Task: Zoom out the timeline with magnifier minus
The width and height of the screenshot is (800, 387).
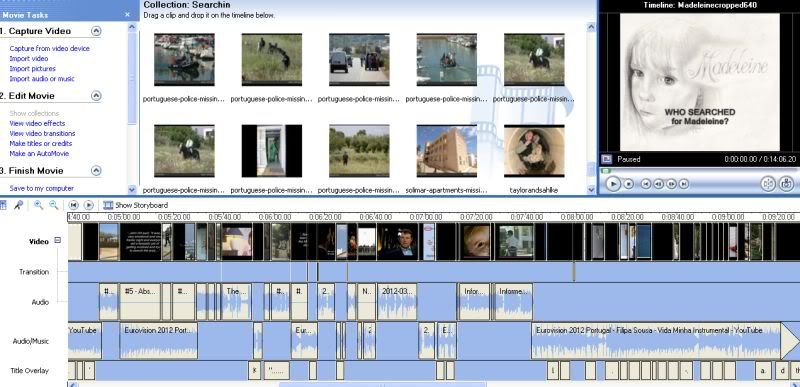Action: [54, 205]
